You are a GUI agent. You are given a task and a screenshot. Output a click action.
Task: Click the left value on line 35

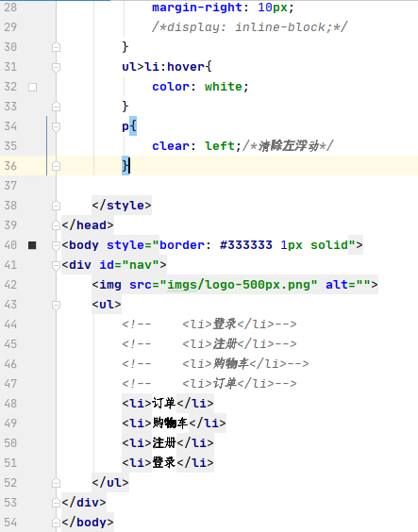tap(220, 146)
